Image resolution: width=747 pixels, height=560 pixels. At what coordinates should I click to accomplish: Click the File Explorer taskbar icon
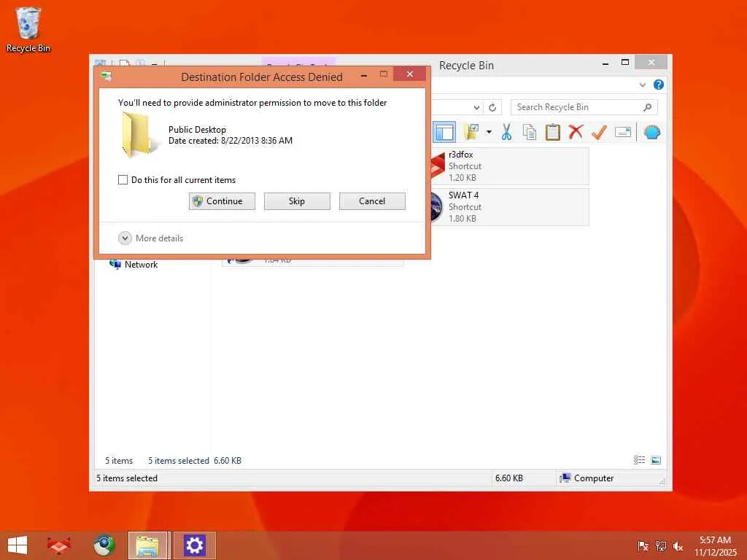[x=148, y=545]
